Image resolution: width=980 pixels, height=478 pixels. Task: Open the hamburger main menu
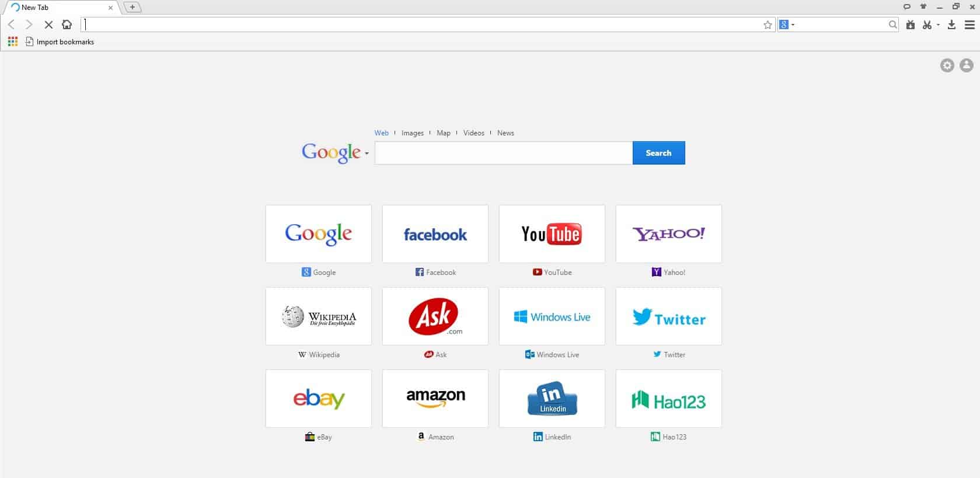pos(969,25)
